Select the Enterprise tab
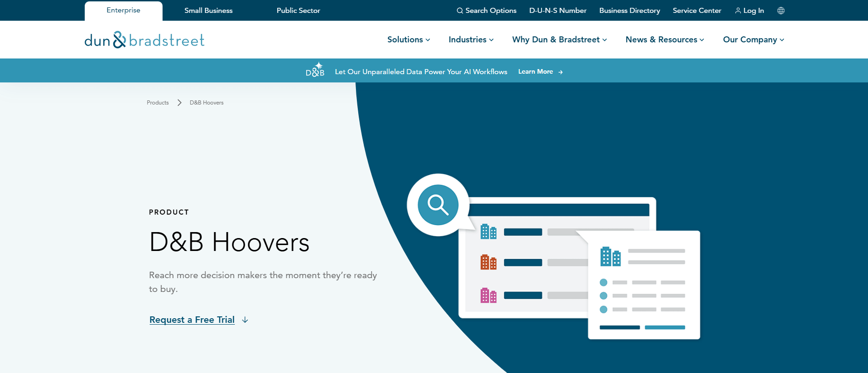Image resolution: width=868 pixels, height=373 pixels. click(123, 11)
